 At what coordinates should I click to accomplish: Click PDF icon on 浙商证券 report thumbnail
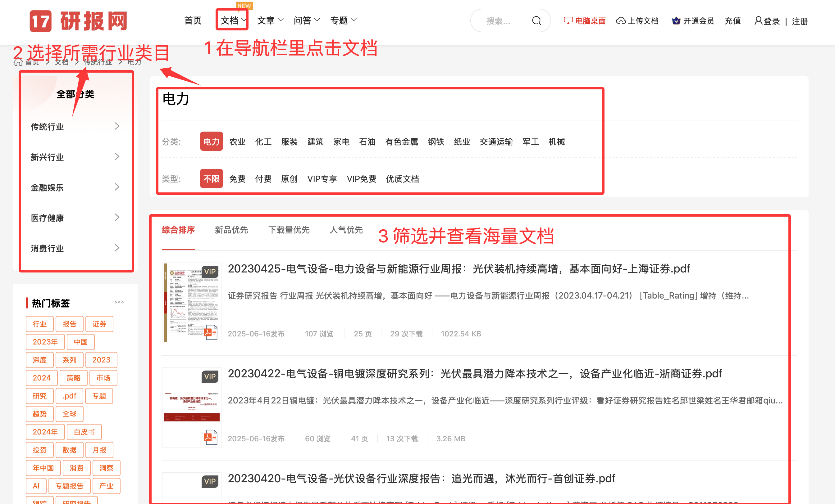pyautogui.click(x=210, y=437)
